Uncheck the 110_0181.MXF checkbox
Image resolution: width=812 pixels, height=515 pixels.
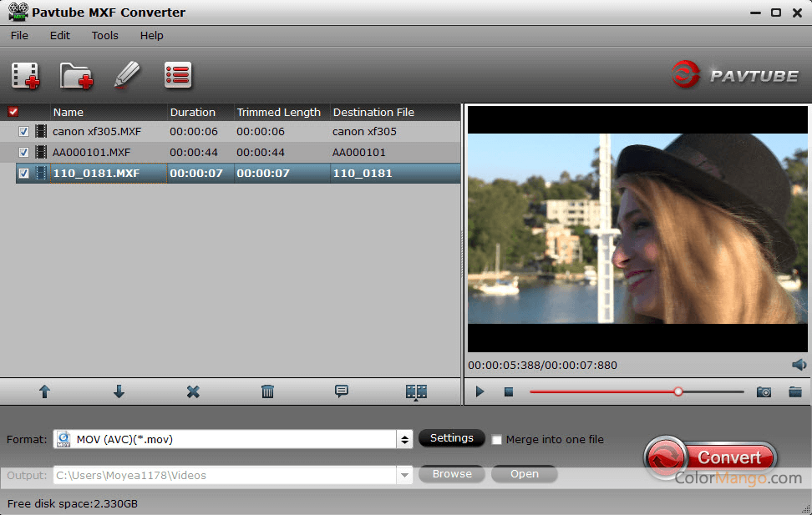click(x=24, y=173)
